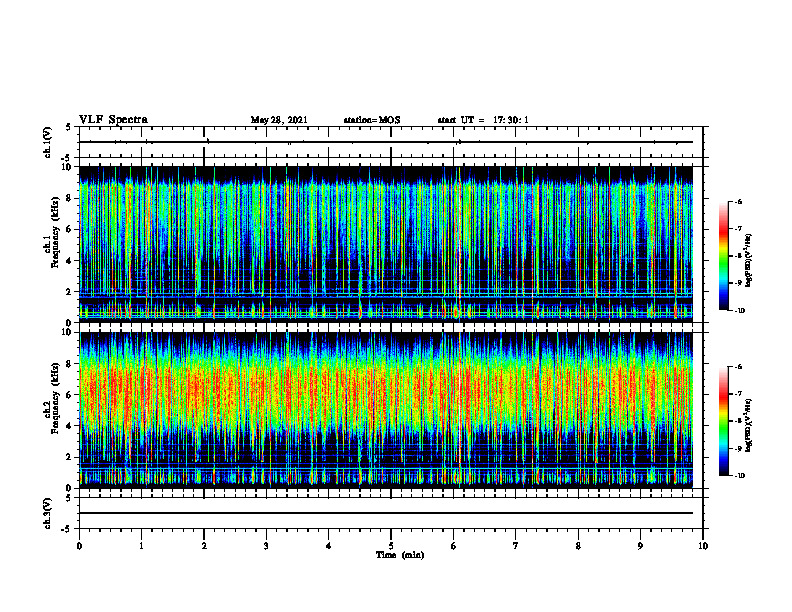The height and width of the screenshot is (612, 792).
Task: Click the "6" kHz tick of ch.2 frequency axis
Action: tap(71, 395)
